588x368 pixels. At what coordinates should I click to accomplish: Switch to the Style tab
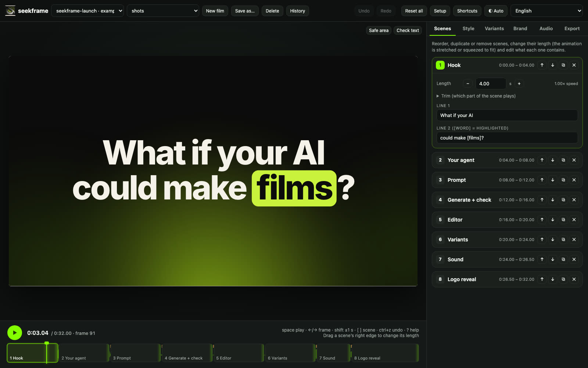pos(468,29)
